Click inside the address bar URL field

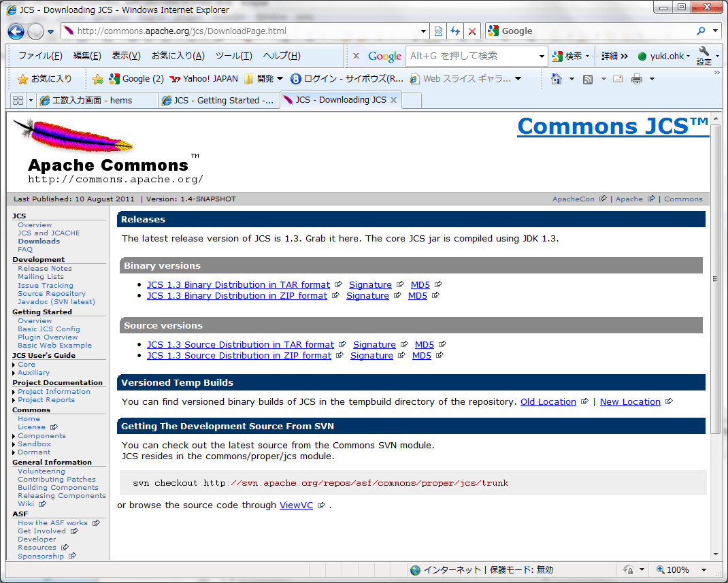(238, 31)
